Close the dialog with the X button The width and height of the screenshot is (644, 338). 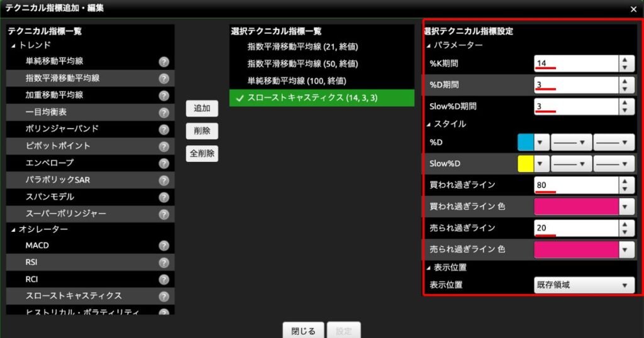(x=633, y=9)
